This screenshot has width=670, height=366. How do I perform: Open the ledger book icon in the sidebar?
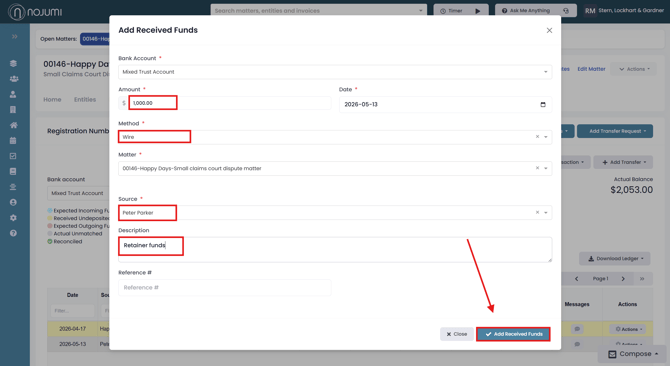click(x=13, y=171)
